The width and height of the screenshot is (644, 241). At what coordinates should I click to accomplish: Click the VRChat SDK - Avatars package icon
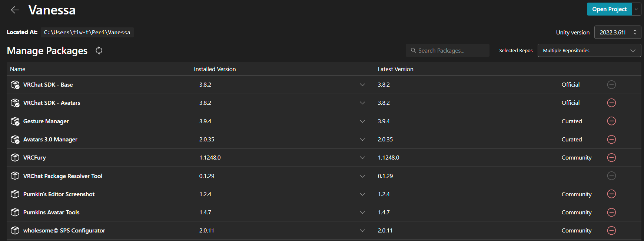click(15, 103)
